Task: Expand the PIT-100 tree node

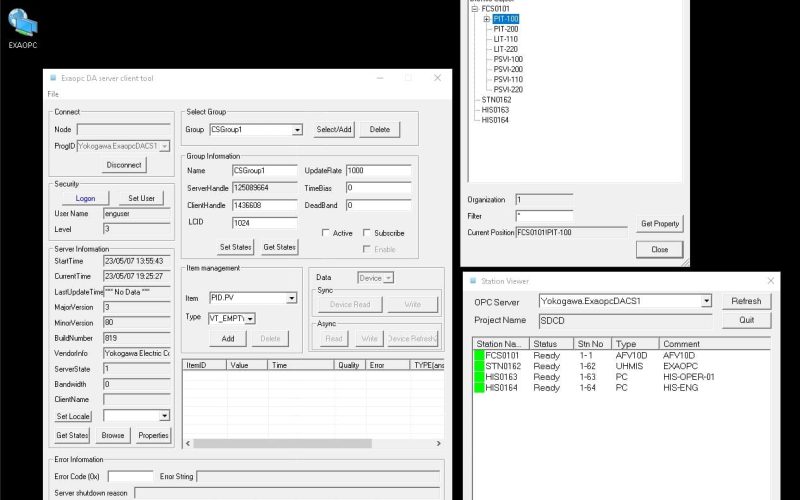Action: (487, 19)
